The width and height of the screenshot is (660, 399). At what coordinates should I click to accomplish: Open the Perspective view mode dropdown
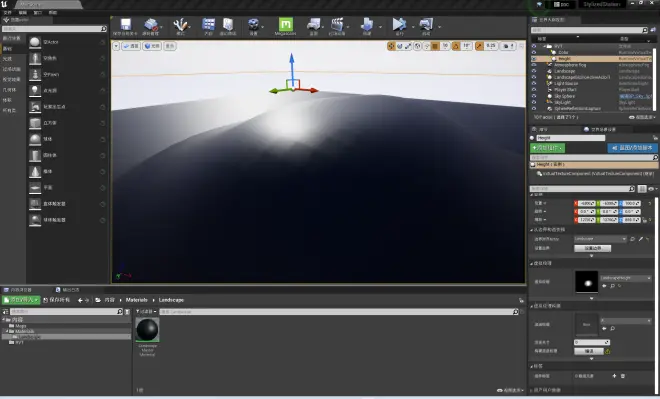coord(131,46)
